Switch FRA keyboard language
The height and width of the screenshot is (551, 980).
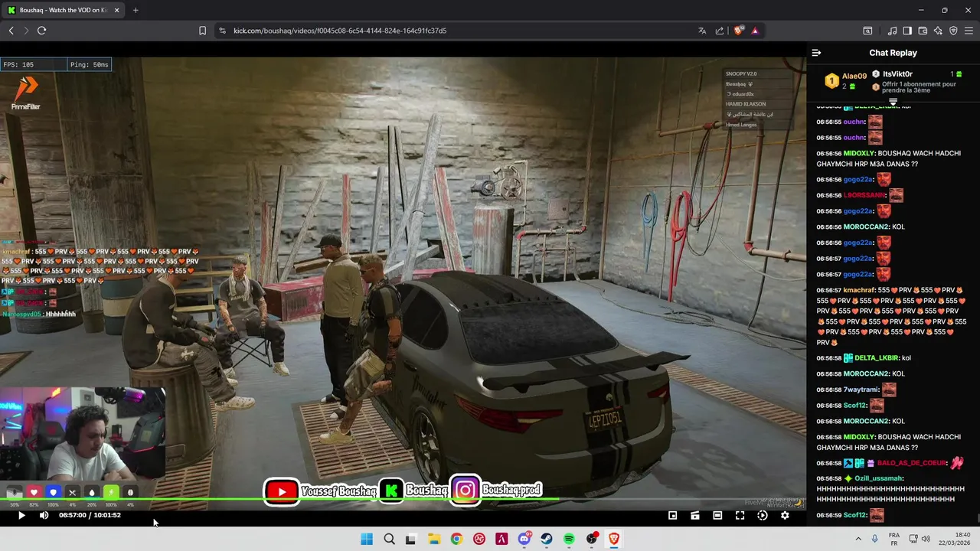pos(894,539)
